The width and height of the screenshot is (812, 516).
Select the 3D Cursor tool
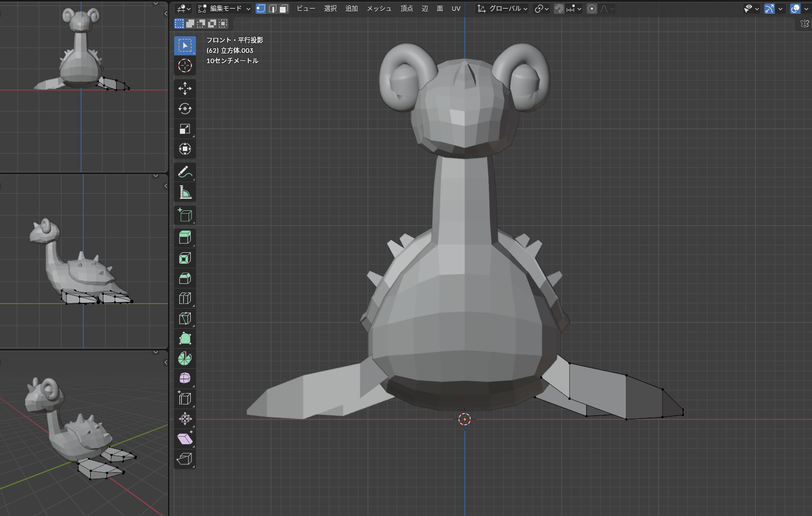(x=184, y=66)
